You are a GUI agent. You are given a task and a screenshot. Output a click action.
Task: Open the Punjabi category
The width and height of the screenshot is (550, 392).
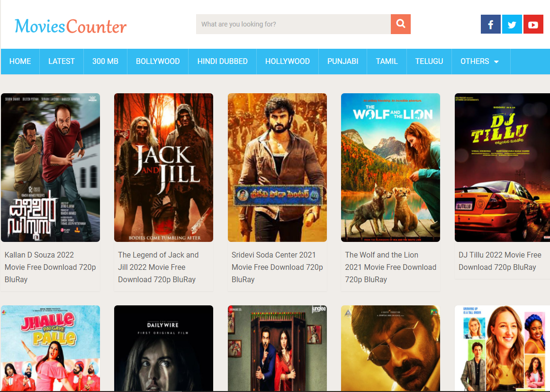(343, 62)
